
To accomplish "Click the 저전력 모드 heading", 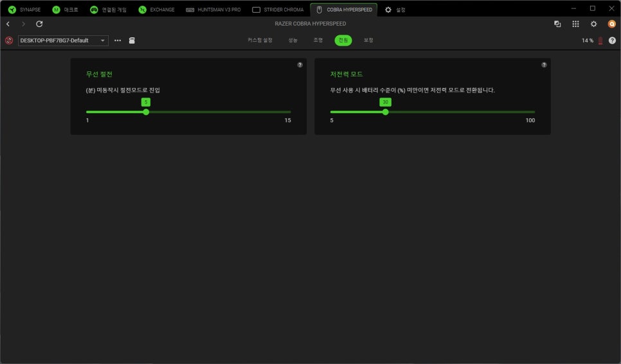I will [346, 74].
